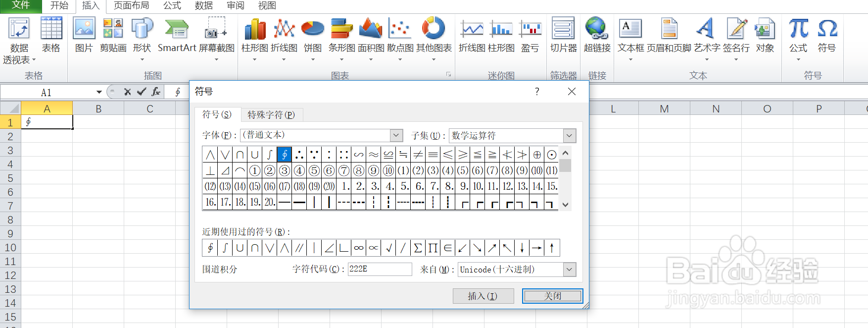Click the 关闭 button in dialog
Image resolution: width=868 pixels, height=328 pixels.
coord(553,296)
